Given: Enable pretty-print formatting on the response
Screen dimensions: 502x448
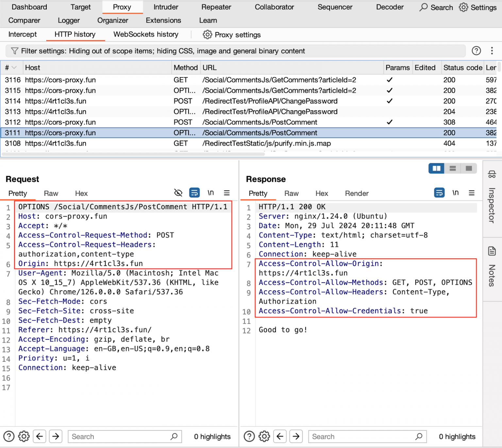Looking at the screenshot, I should 439,193.
